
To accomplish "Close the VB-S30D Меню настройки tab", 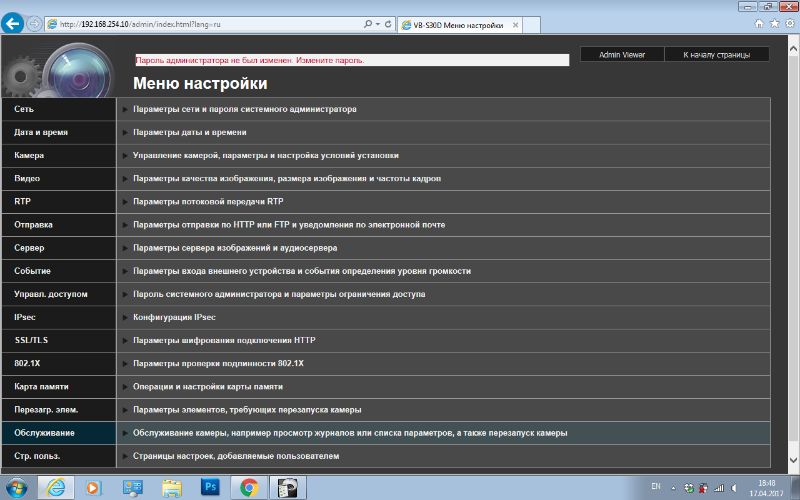I will click(x=515, y=25).
